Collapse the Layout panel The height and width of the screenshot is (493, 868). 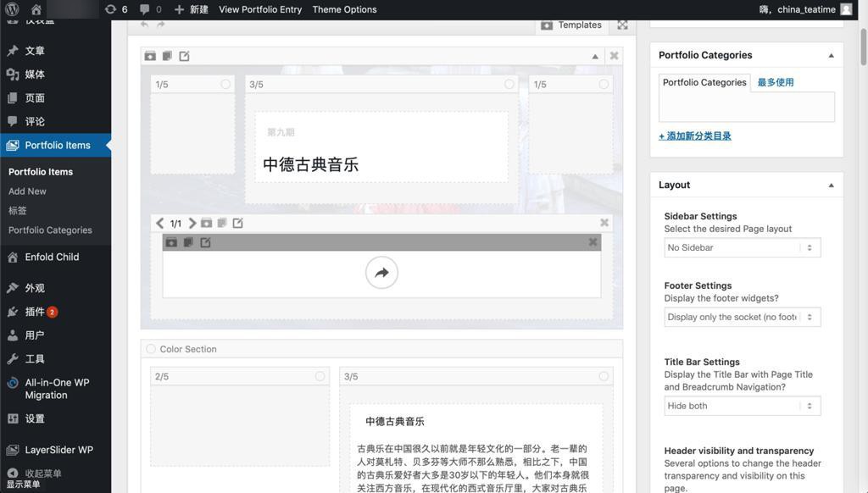[x=831, y=186]
